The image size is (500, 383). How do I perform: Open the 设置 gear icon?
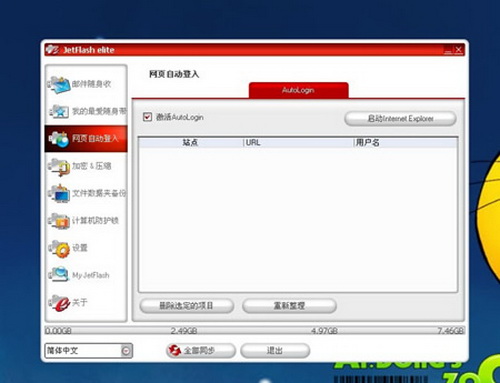pyautogui.click(x=59, y=248)
